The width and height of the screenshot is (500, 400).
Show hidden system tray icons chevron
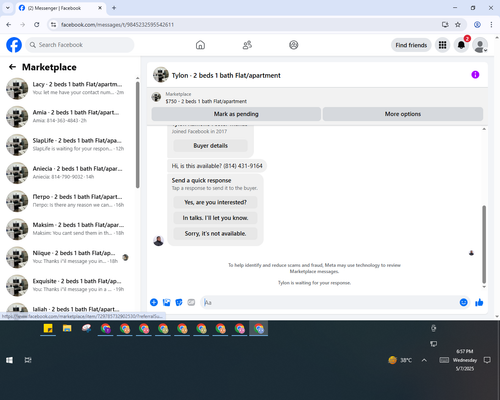[x=424, y=360]
